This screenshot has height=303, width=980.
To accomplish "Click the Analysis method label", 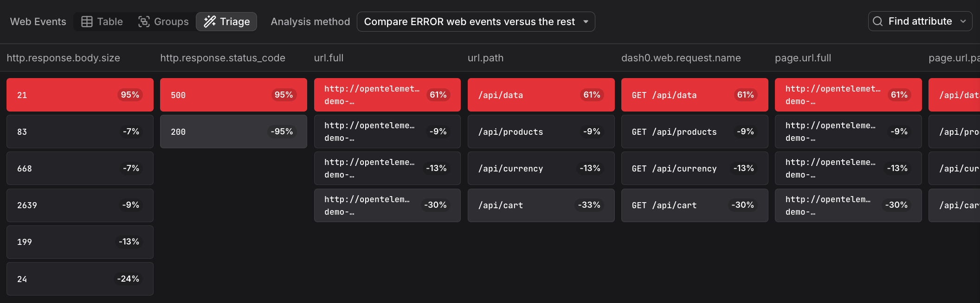I will [310, 22].
